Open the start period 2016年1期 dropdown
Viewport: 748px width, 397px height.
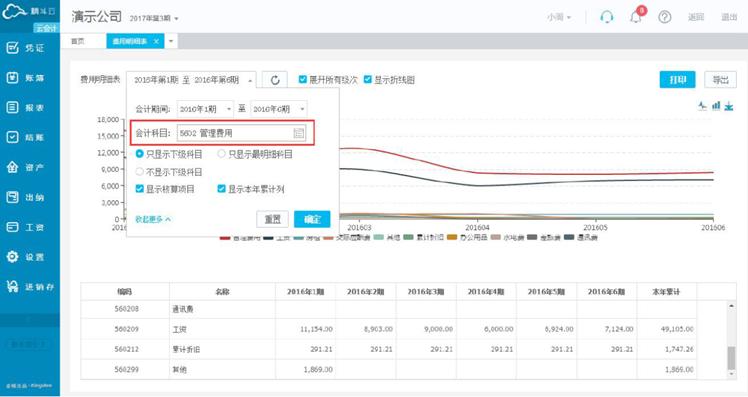[x=205, y=109]
